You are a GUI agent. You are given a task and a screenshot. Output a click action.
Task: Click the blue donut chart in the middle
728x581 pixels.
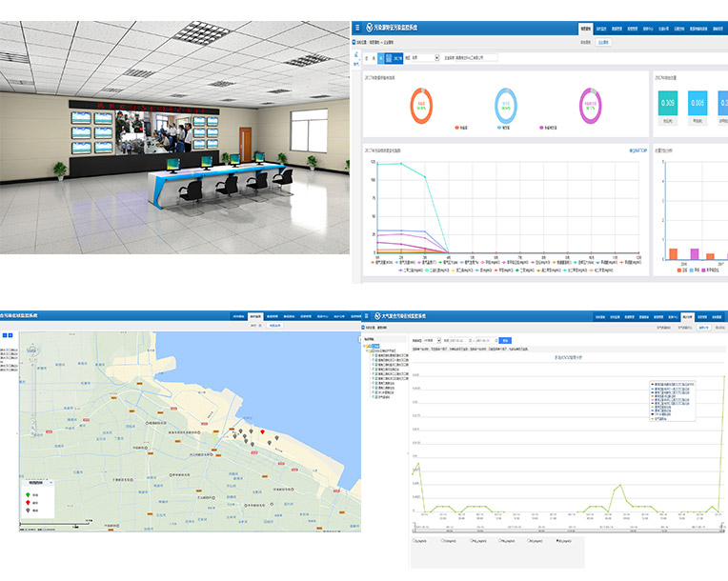[506, 104]
